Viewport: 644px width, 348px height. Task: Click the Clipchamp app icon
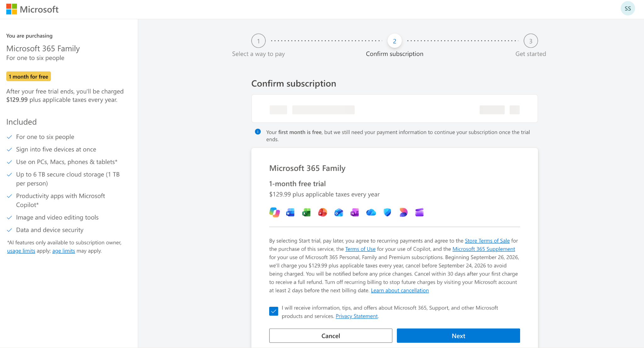(x=419, y=212)
